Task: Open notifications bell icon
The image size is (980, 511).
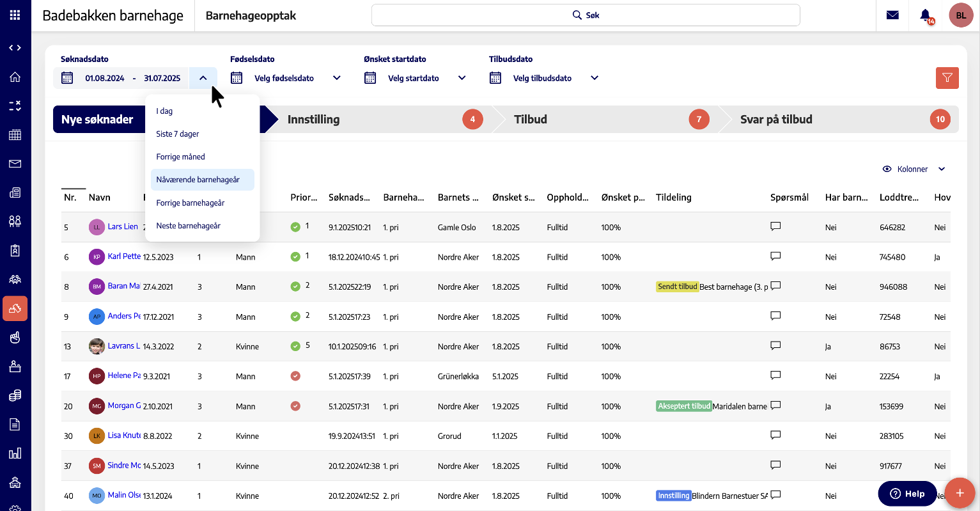Action: coord(925,15)
